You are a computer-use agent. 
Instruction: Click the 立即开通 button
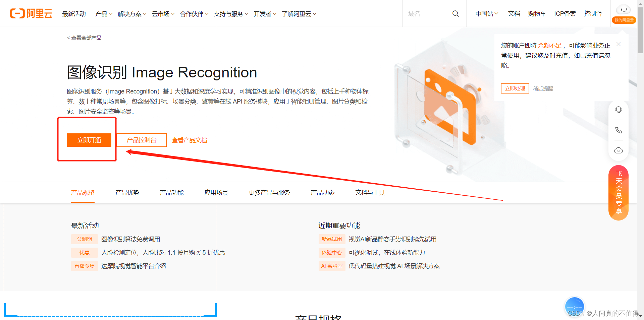(89, 140)
